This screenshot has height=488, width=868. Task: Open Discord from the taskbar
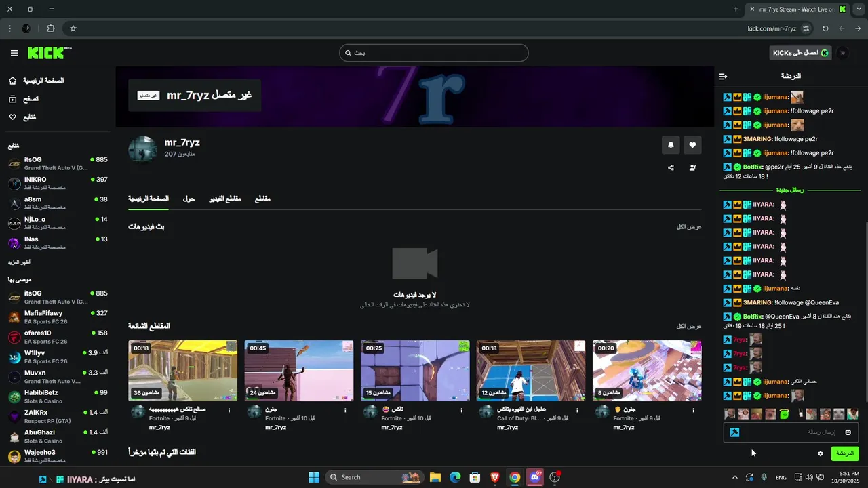tap(535, 477)
